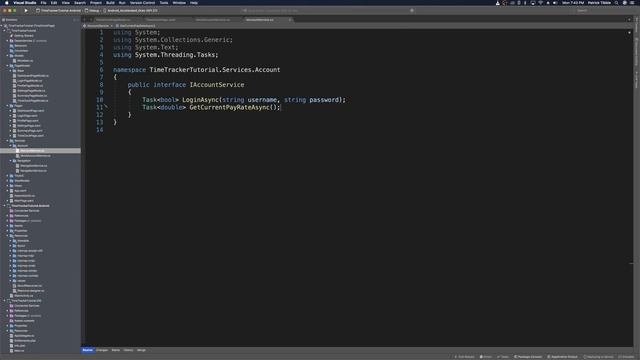The image size is (640, 360).
Task: Select the INavigationService.cs file icon
Action: coord(18,166)
